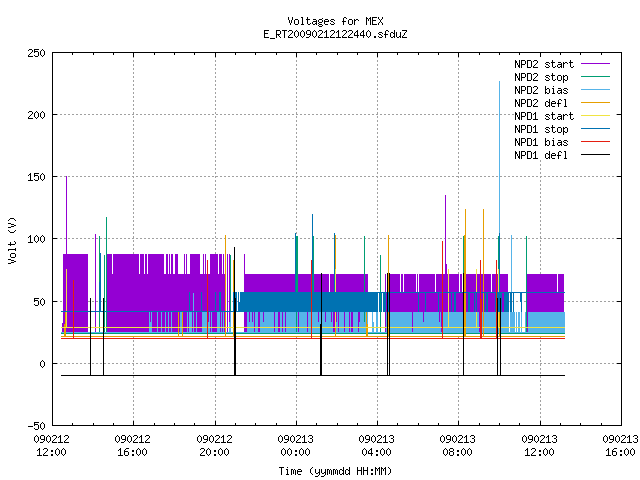Image resolution: width=640 pixels, height=480 pixels.
Task: Pick the orange NPD2 defl legend line
Action: [x=595, y=102]
